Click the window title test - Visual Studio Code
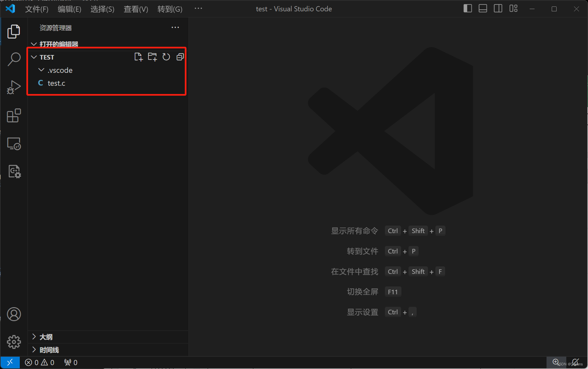Screen dimensions: 588x369 294,9
